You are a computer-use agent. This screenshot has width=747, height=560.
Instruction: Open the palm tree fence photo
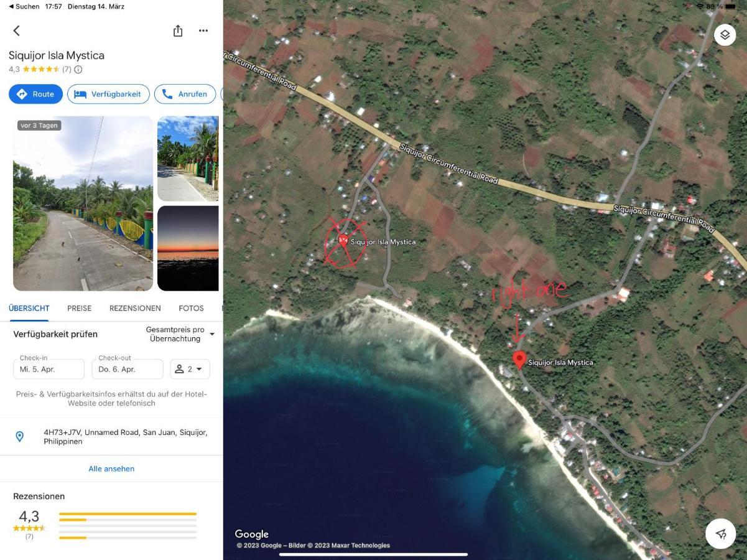(188, 159)
